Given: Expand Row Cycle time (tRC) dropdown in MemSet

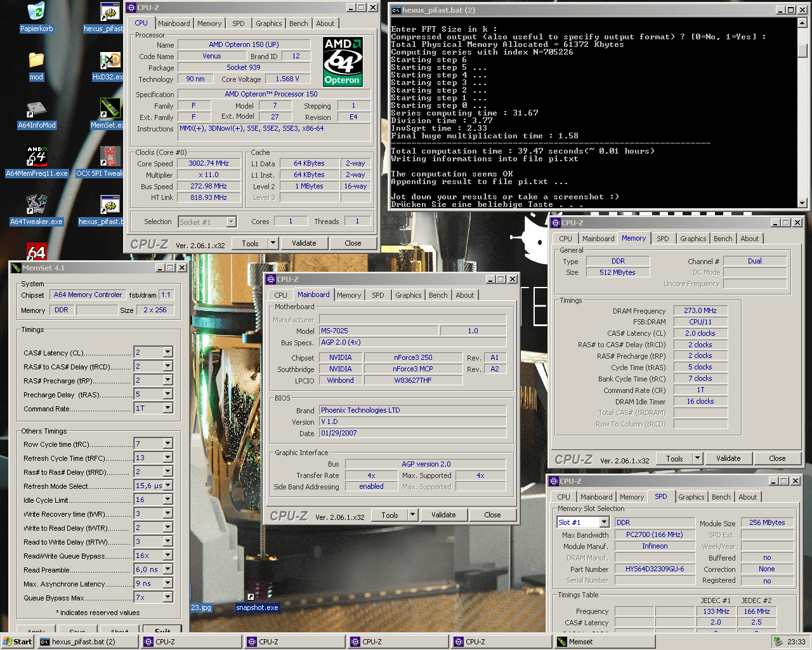Looking at the screenshot, I should tap(168, 444).
